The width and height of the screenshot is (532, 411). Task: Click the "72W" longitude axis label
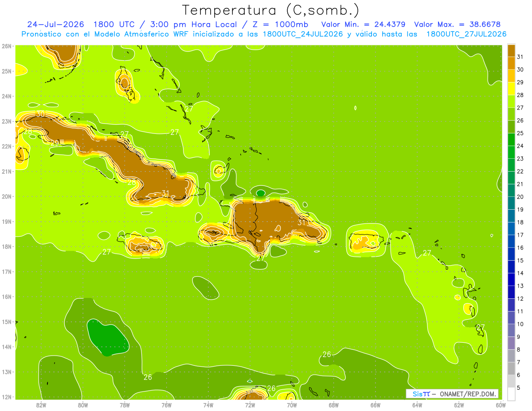click(250, 404)
